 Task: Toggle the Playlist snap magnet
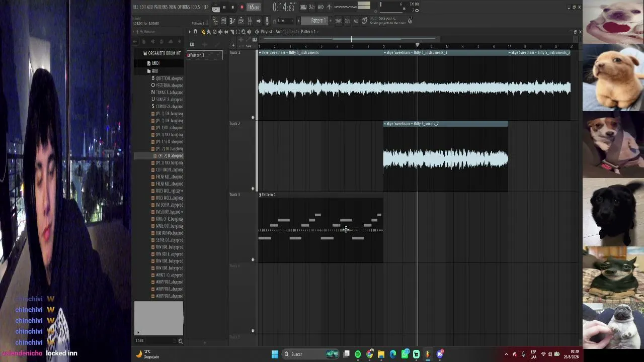click(x=195, y=32)
